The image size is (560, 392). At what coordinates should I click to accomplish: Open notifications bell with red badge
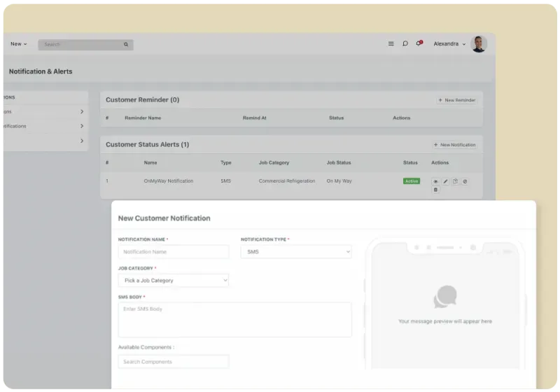[419, 43]
